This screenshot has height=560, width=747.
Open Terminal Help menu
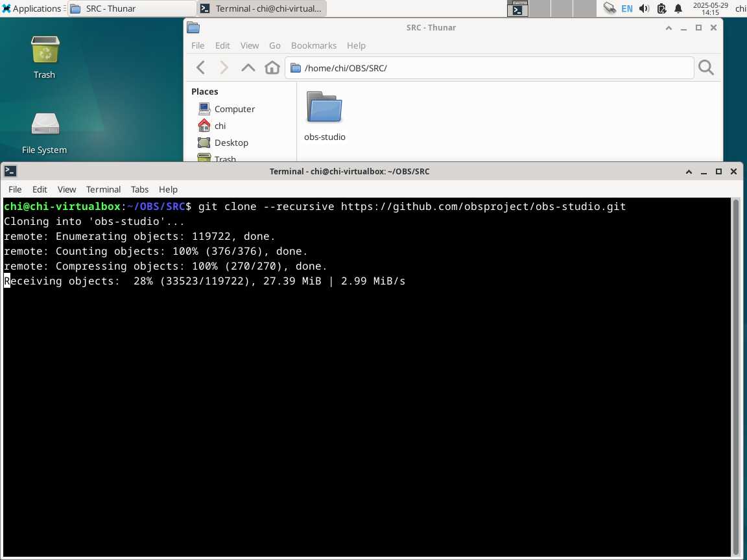(x=168, y=189)
